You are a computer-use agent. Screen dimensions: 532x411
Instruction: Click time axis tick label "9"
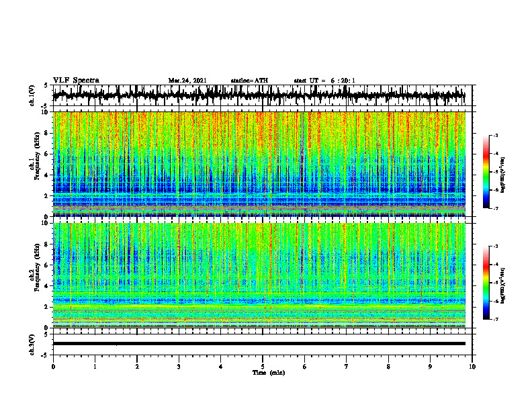click(430, 367)
